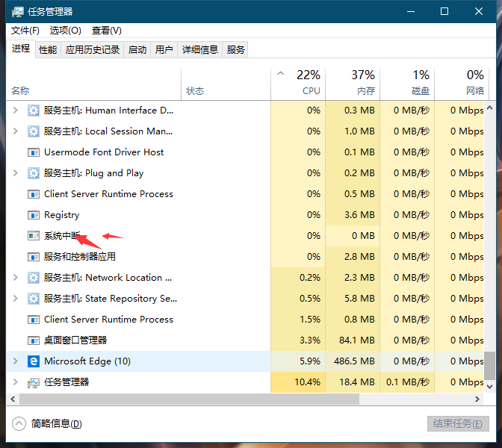Expand 服务主机: Network Location row
Screen dimensions: 502x448
[16, 278]
